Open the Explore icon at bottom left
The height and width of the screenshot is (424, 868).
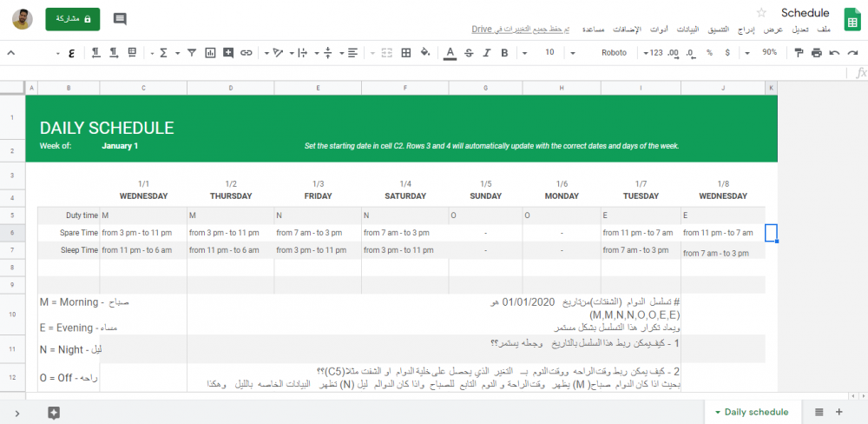coord(54,413)
